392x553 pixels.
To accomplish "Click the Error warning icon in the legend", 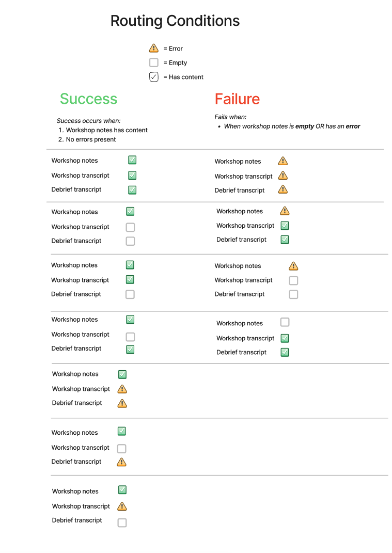I will (154, 48).
